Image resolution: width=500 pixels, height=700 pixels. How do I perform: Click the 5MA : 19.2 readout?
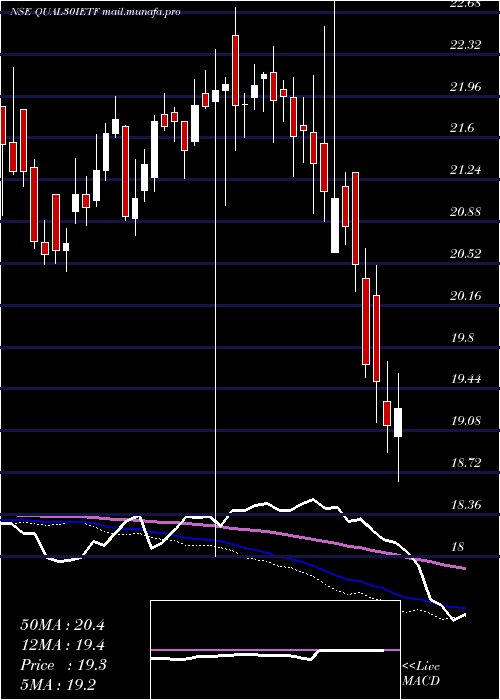coord(58,684)
